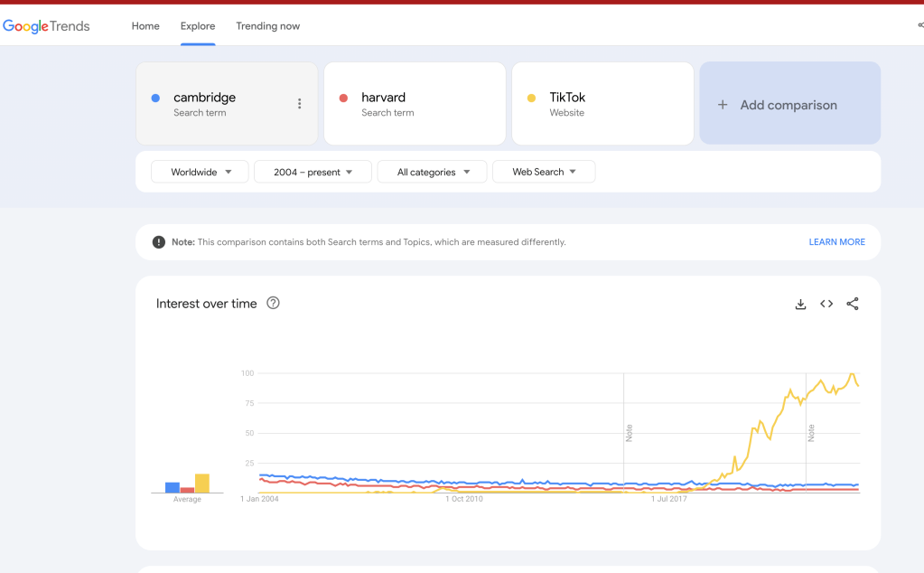Click the blue cambridge average bar
This screenshot has height=573, width=924.
pos(173,487)
